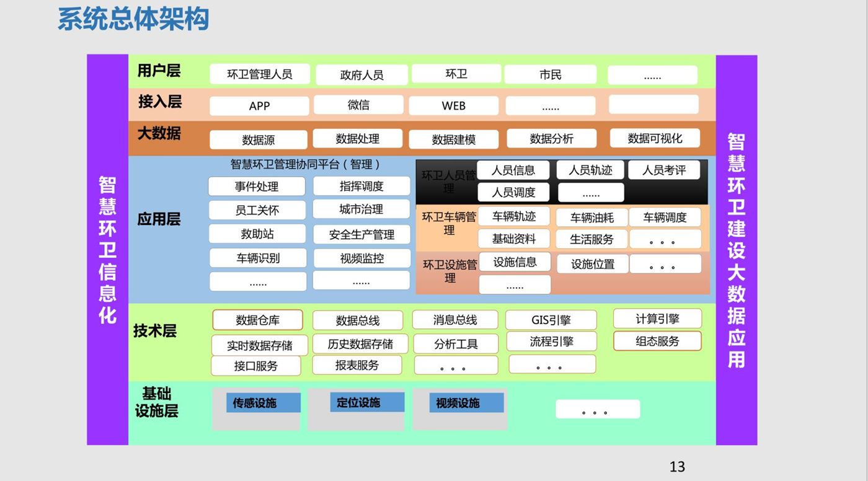Screen dimensions: 868x481
Task: Click the 城市治理 box
Action: pyautogui.click(x=361, y=209)
